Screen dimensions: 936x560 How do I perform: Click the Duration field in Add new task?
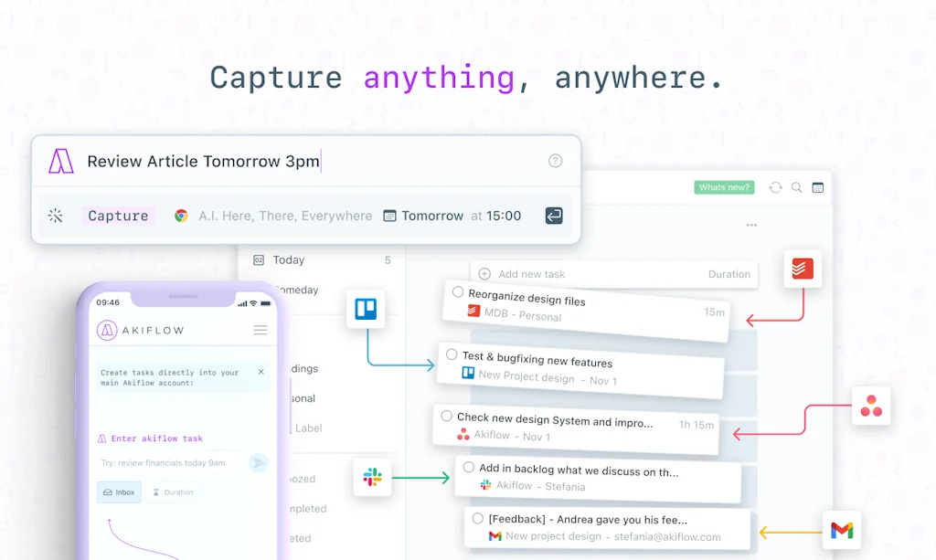tap(729, 274)
